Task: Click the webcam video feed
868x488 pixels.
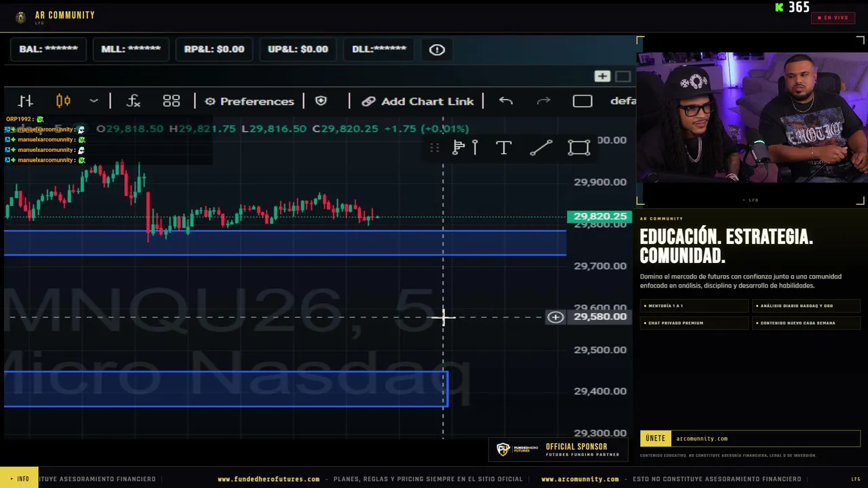Action: tap(751, 117)
